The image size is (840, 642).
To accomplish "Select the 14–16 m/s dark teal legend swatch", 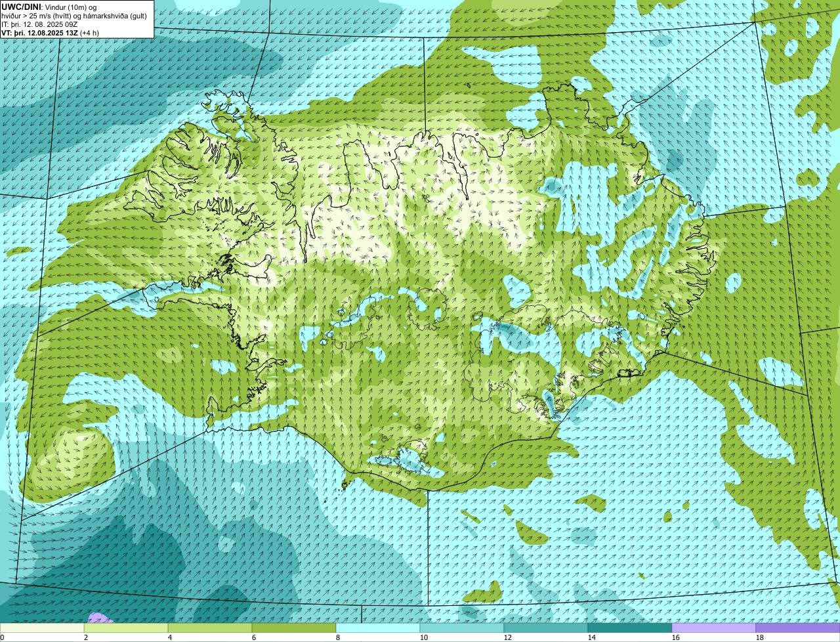I will tap(630, 628).
